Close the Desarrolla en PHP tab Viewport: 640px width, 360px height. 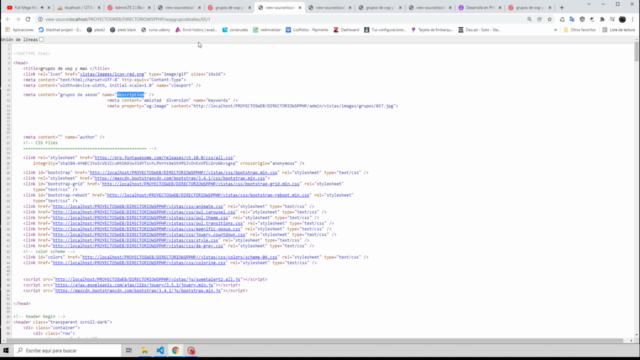tap(500, 7)
